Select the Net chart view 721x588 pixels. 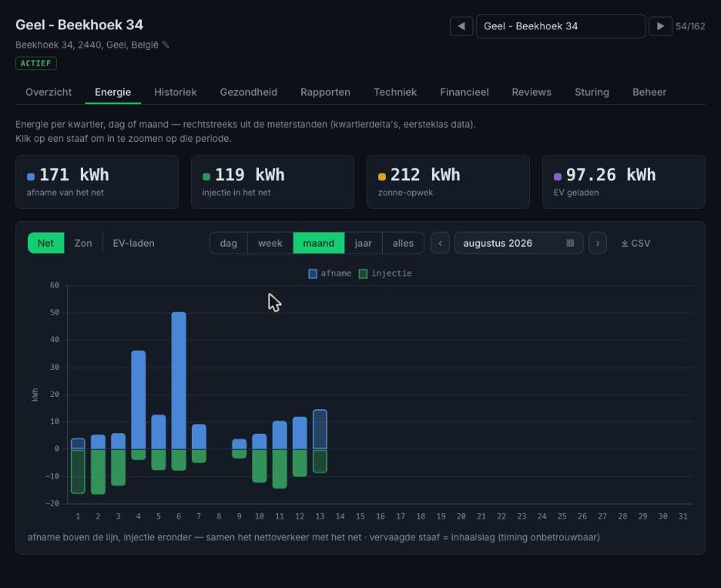tap(45, 243)
